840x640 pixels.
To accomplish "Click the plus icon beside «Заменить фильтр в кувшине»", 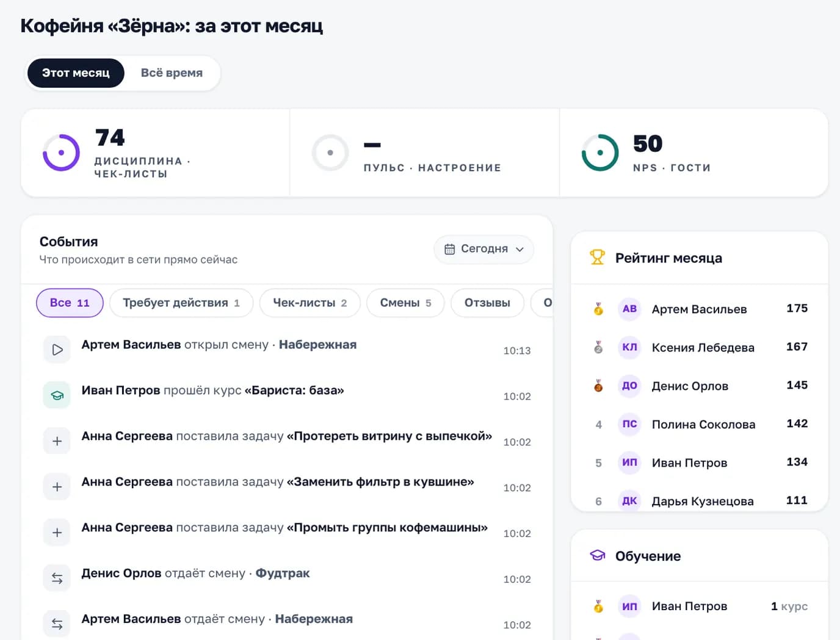I will [x=57, y=487].
